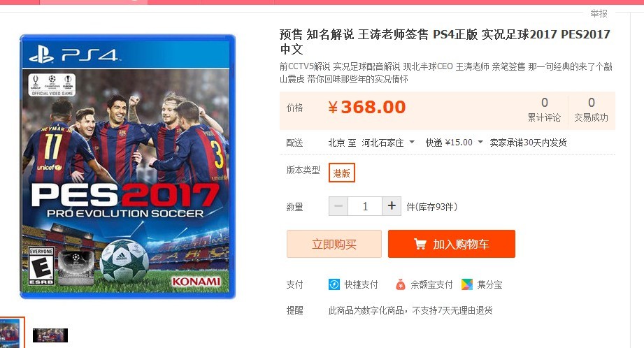
Task: Click the quantity input field
Action: click(365, 206)
